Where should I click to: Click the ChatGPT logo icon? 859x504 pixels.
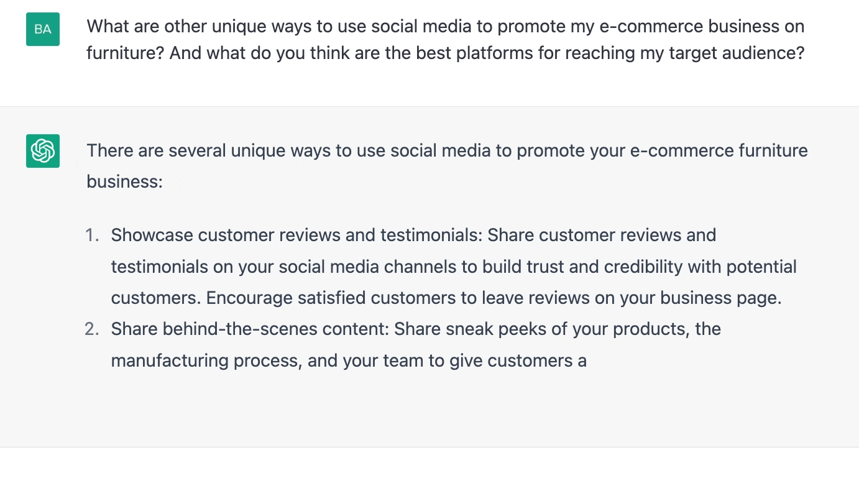(43, 151)
